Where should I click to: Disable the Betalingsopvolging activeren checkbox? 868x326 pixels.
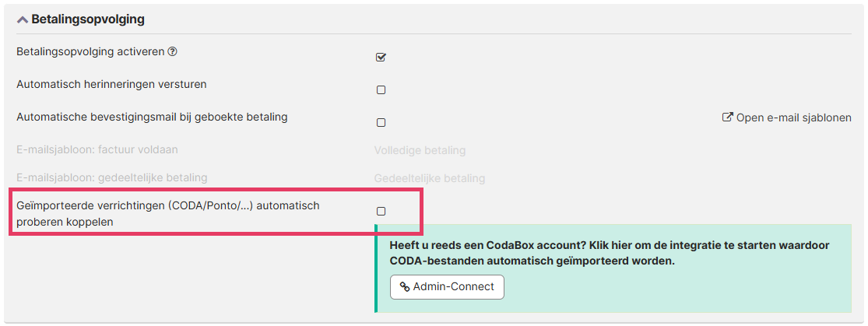pos(381,57)
